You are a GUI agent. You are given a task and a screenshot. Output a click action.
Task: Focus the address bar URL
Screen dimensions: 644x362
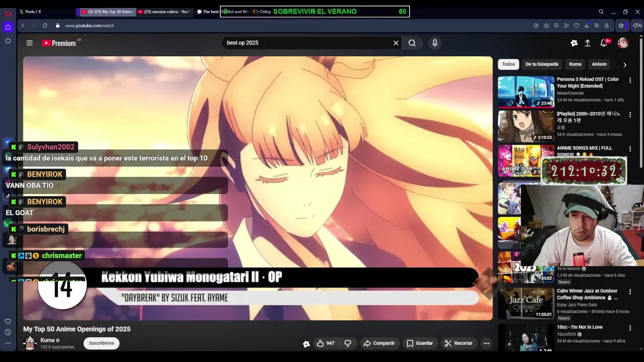[90, 26]
